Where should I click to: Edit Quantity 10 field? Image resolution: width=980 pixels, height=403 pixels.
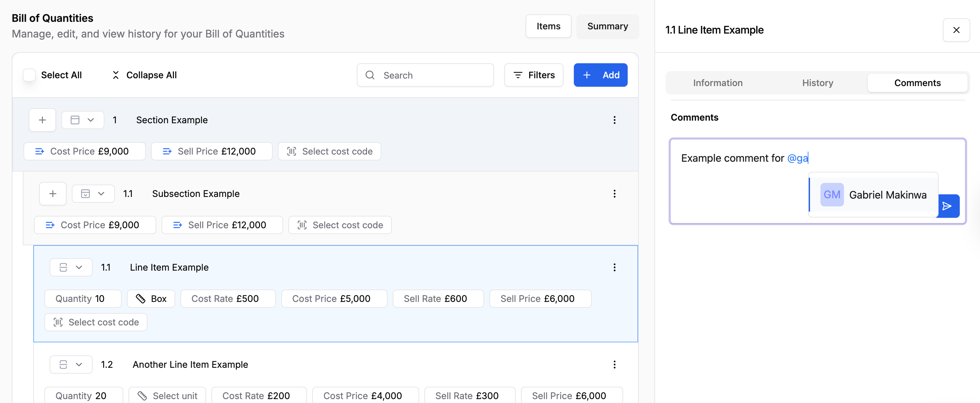click(x=83, y=299)
